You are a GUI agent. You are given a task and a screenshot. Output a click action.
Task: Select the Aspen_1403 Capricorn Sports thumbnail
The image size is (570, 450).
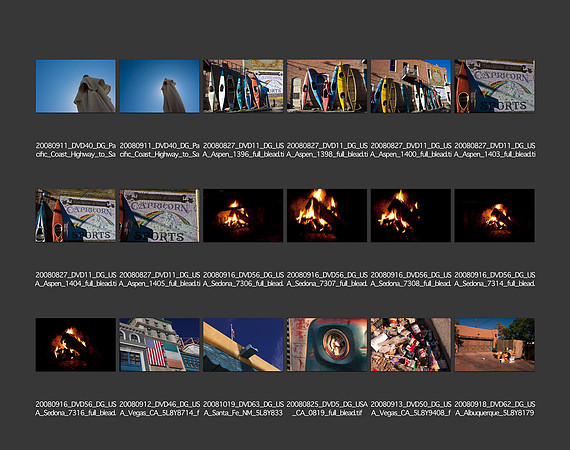click(x=494, y=86)
